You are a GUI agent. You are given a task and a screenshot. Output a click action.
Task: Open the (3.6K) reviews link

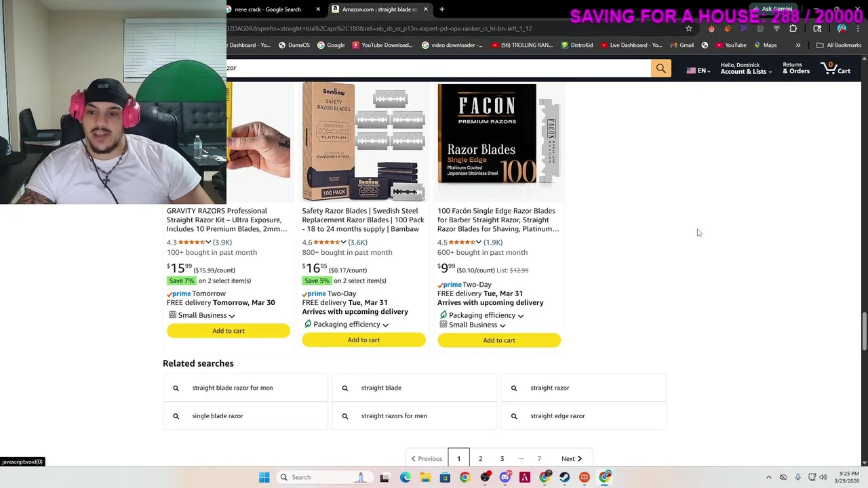[x=357, y=243]
